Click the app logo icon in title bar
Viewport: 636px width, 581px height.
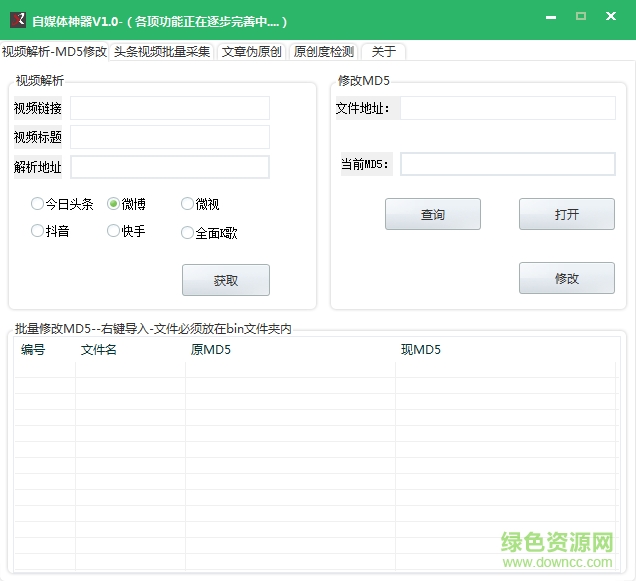(x=17, y=19)
